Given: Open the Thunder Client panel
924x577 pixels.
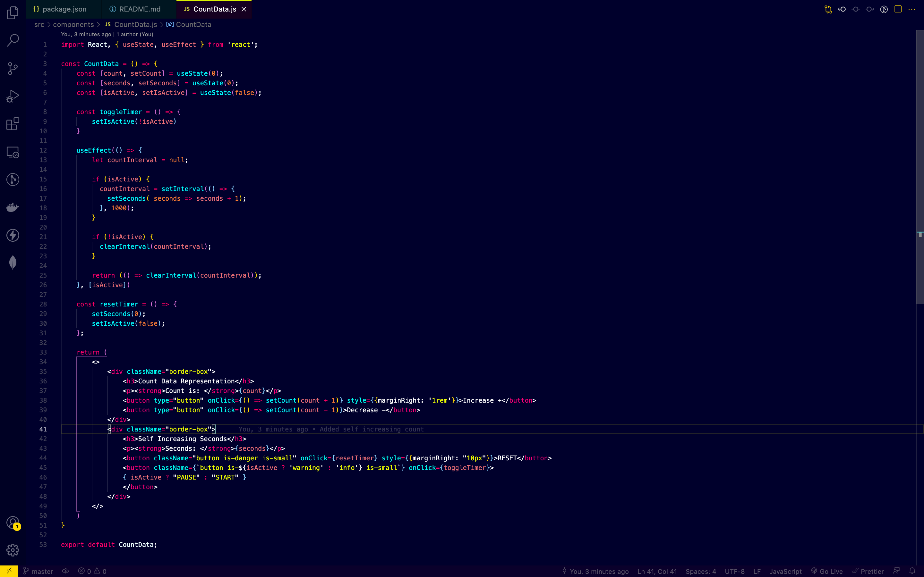Looking at the screenshot, I should pyautogui.click(x=12, y=235).
